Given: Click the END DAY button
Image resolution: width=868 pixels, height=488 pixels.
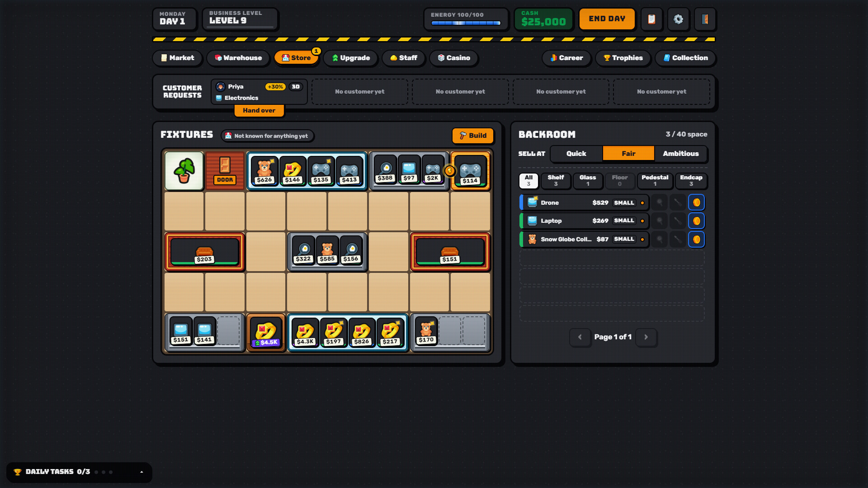Looking at the screenshot, I should tap(607, 19).
